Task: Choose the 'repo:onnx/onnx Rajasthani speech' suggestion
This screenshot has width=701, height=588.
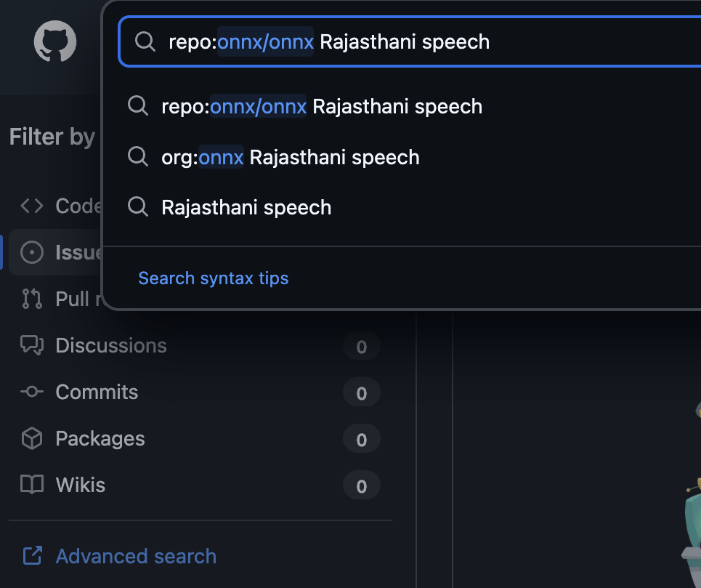Action: tap(322, 107)
